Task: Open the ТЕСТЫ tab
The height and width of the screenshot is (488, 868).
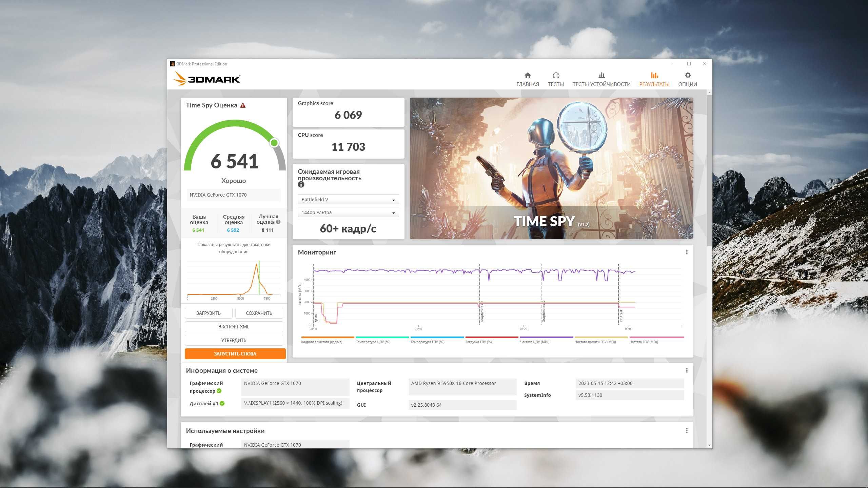Action: (x=556, y=80)
